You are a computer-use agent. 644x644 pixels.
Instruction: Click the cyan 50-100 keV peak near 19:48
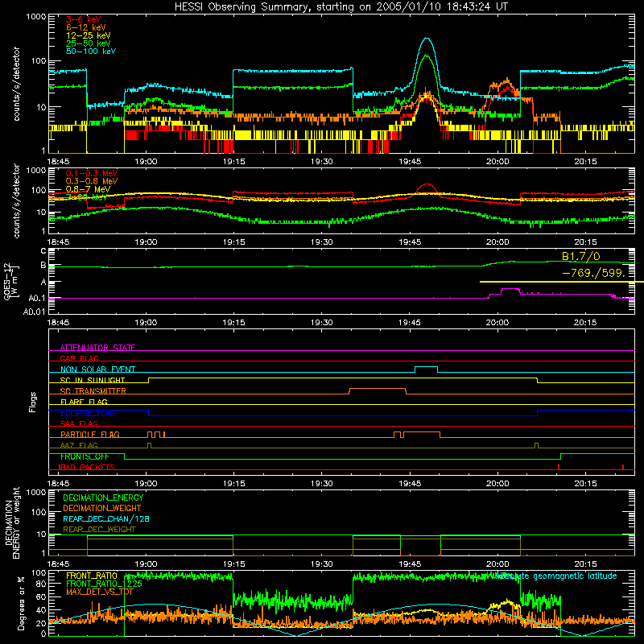click(427, 39)
